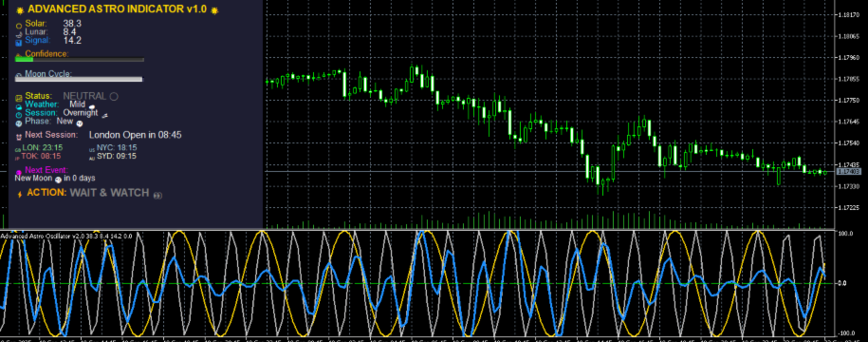Click the Next Session alarm icon
868x342 pixels.
(x=19, y=137)
